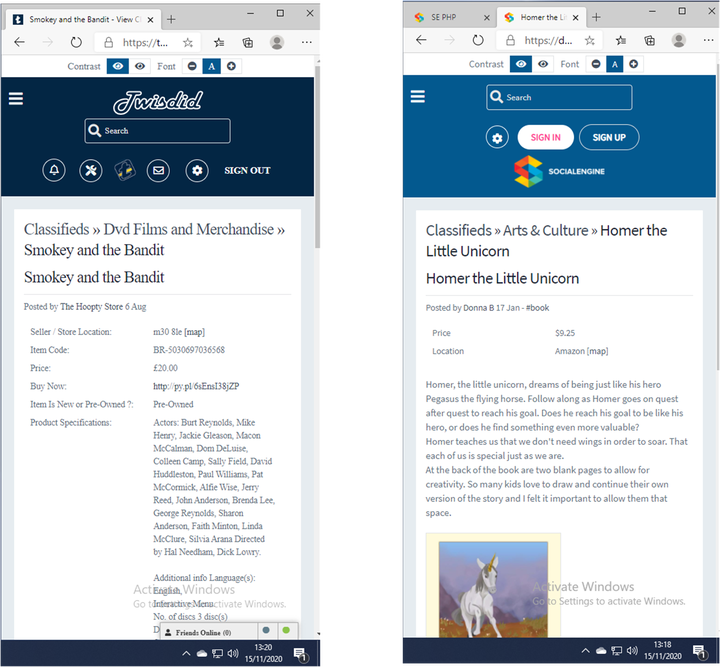The width and height of the screenshot is (720, 667).
Task: Close the SE PHP tab
Action: coord(487,18)
